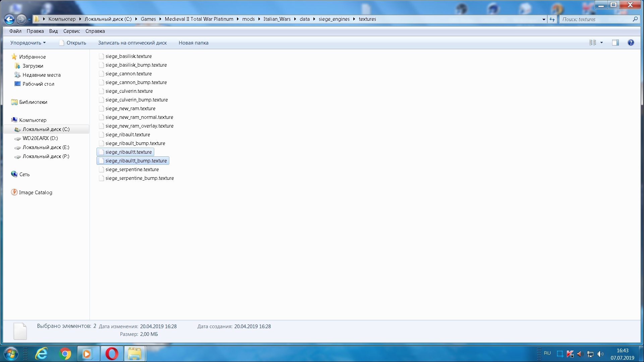
Task: Toggle the preview pane button
Action: click(x=616, y=43)
